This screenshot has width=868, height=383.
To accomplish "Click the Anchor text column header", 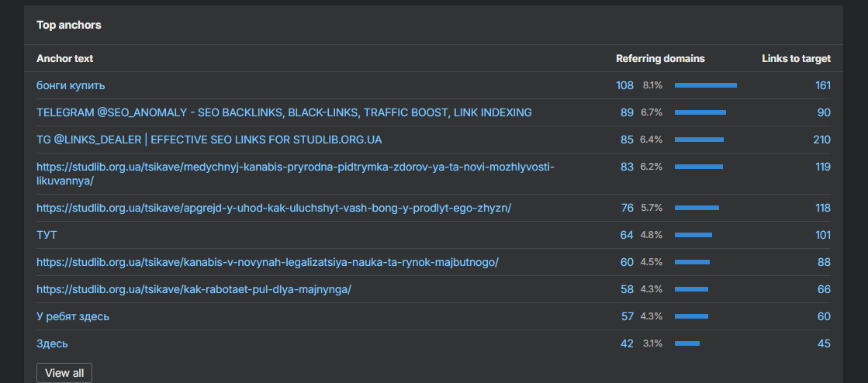I will [x=64, y=59].
